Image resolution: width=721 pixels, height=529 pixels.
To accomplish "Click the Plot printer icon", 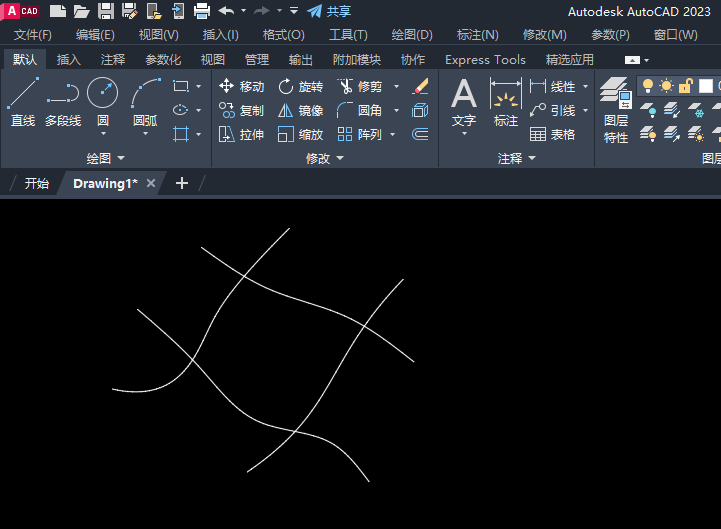I will [x=201, y=11].
